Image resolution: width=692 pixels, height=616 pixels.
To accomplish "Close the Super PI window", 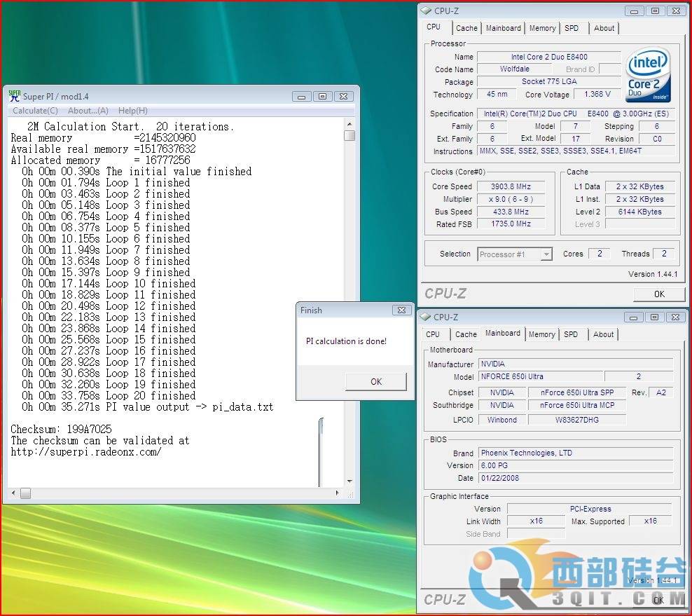I will pos(344,96).
